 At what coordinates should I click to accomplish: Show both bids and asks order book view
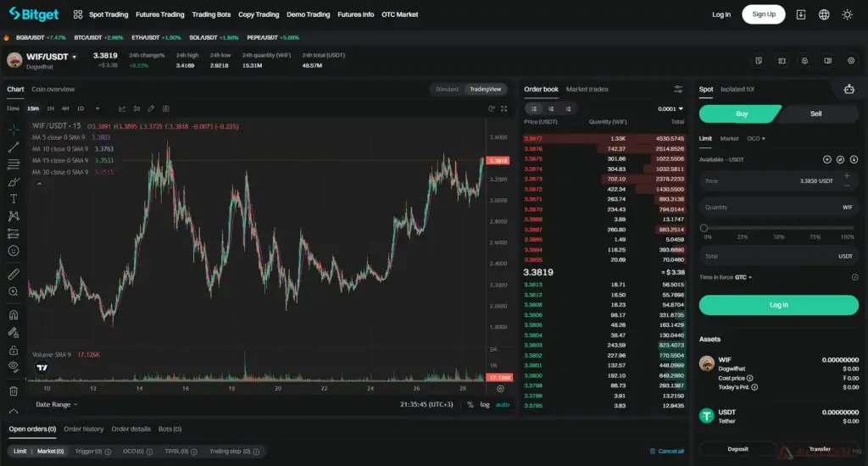[534, 108]
